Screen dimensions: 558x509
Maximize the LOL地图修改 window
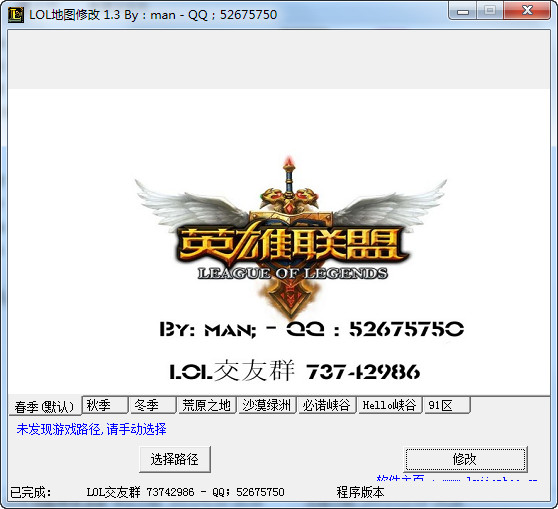click(490, 11)
